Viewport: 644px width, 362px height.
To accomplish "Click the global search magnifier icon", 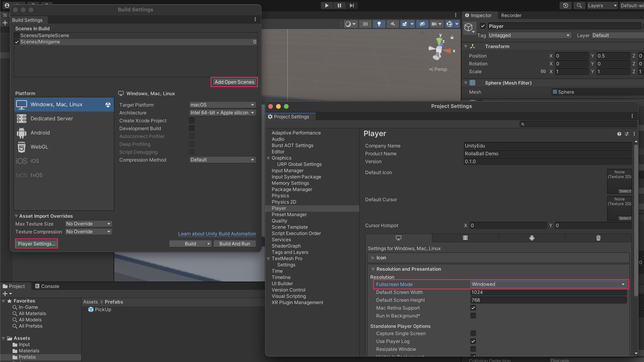I will coord(579,5).
